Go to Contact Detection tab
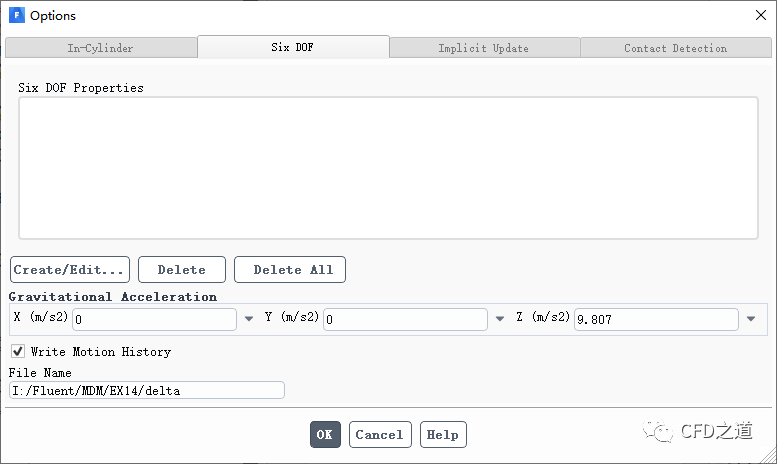Screen dimensions: 777x464 click(675, 48)
